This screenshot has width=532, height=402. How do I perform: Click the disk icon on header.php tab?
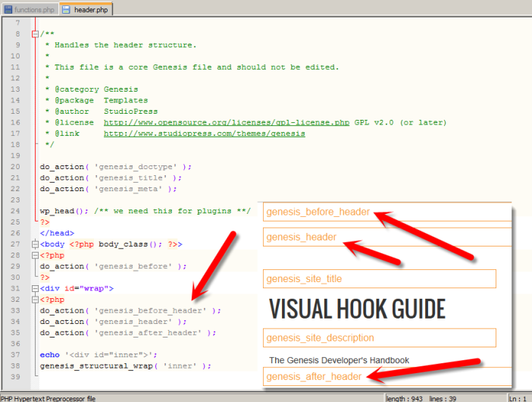[66, 9]
